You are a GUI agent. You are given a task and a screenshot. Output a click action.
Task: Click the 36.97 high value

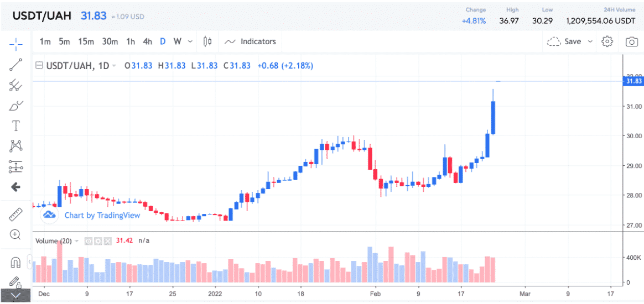click(509, 21)
